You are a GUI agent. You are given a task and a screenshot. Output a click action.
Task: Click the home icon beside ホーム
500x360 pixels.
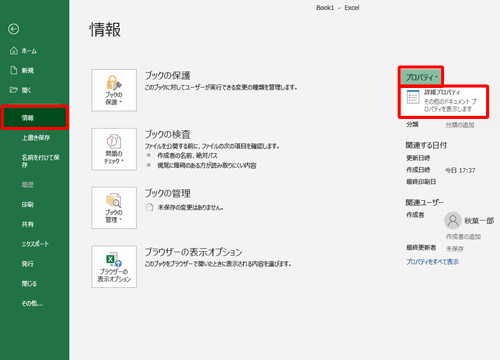click(14, 51)
